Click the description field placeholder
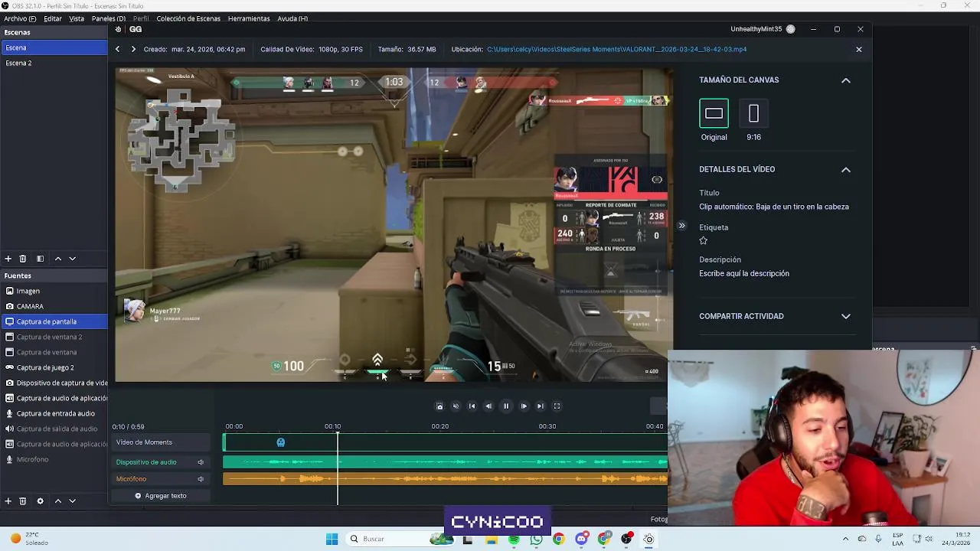The image size is (980, 551). coord(744,273)
